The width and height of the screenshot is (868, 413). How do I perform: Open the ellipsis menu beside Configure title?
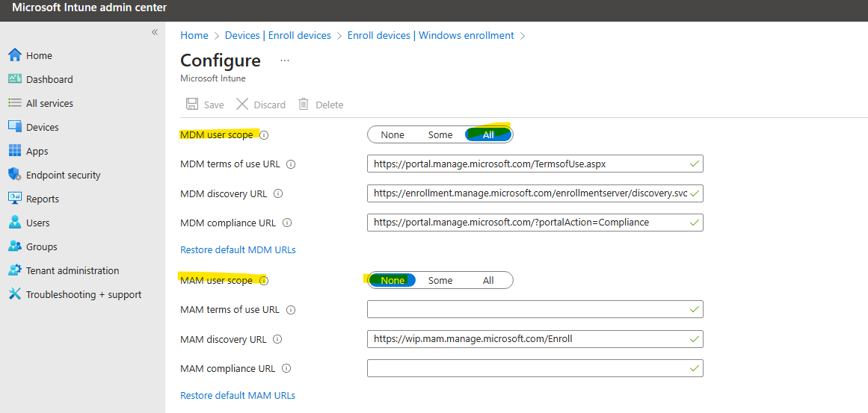[285, 60]
